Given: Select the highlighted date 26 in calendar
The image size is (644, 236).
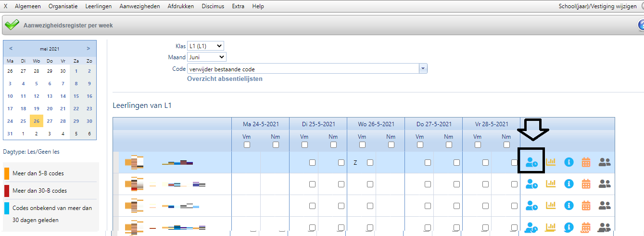Looking at the screenshot, I should 37,121.
